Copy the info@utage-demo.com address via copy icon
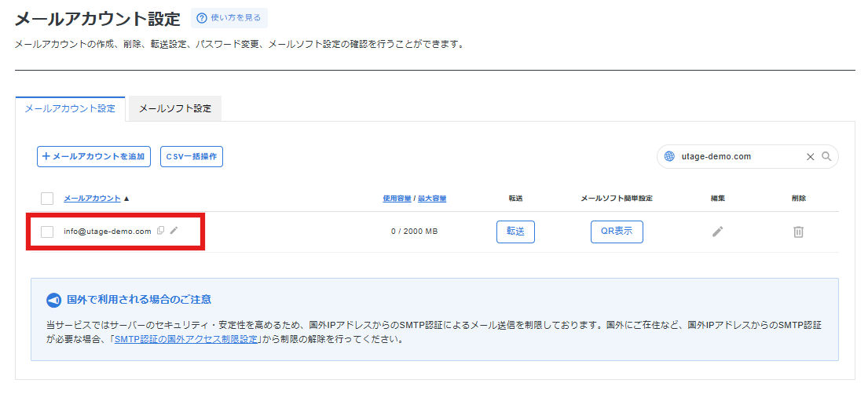Screen dimensions: 868x405 pos(160,231)
